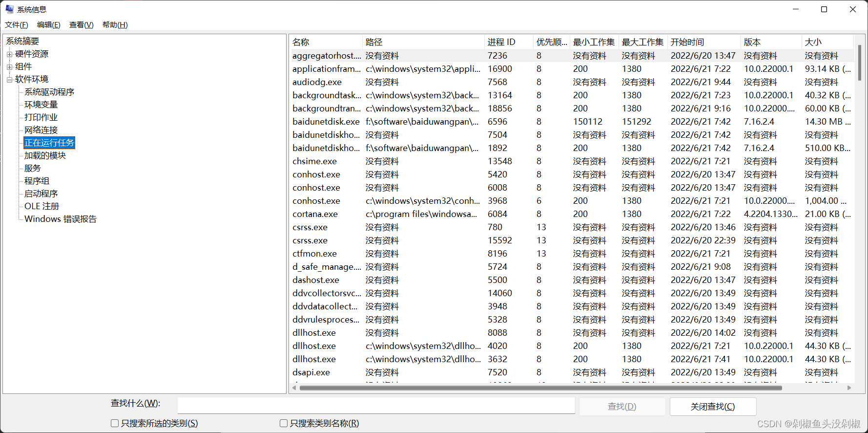Close the 系统信息 window
The width and height of the screenshot is (868, 433).
click(x=853, y=9)
